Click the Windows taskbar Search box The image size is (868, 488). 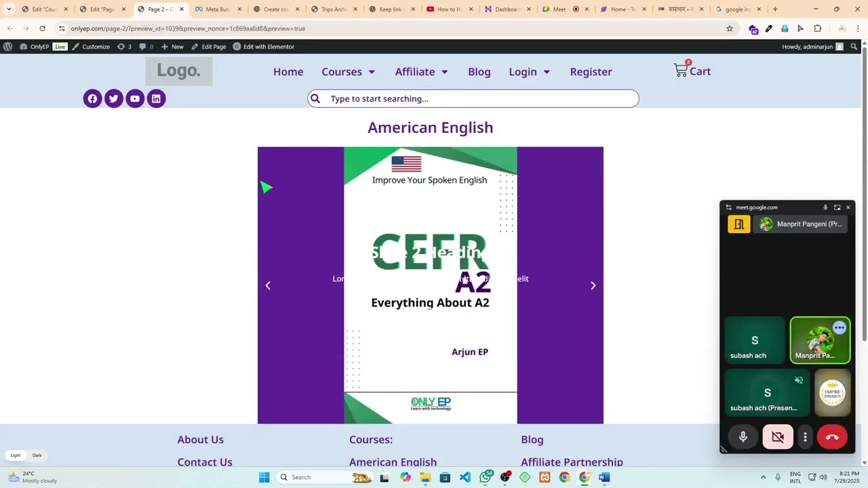click(x=324, y=477)
